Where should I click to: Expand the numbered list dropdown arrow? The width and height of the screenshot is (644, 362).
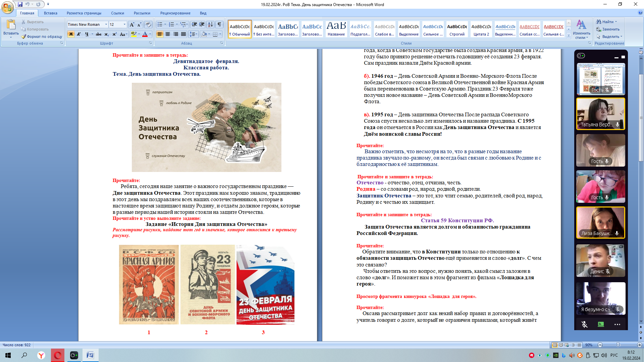pyautogui.click(x=177, y=24)
